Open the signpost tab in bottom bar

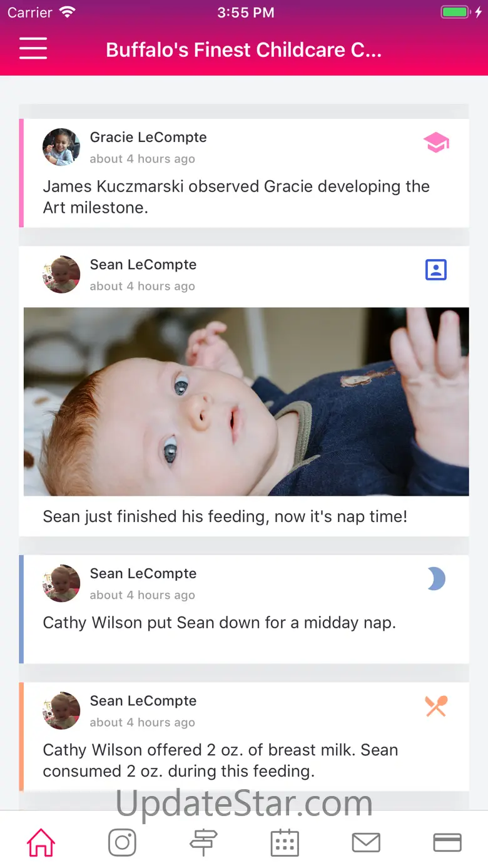click(203, 842)
